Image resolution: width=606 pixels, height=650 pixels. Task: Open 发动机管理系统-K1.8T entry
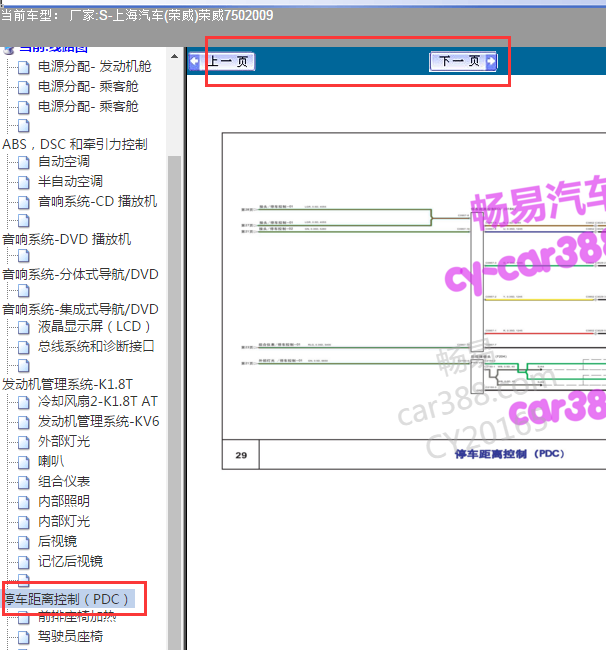tap(67, 384)
